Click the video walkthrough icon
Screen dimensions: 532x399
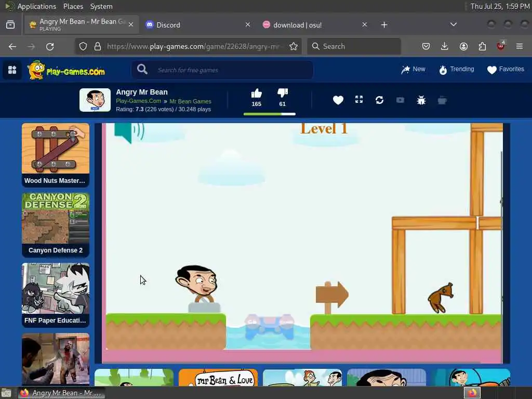tap(401, 100)
